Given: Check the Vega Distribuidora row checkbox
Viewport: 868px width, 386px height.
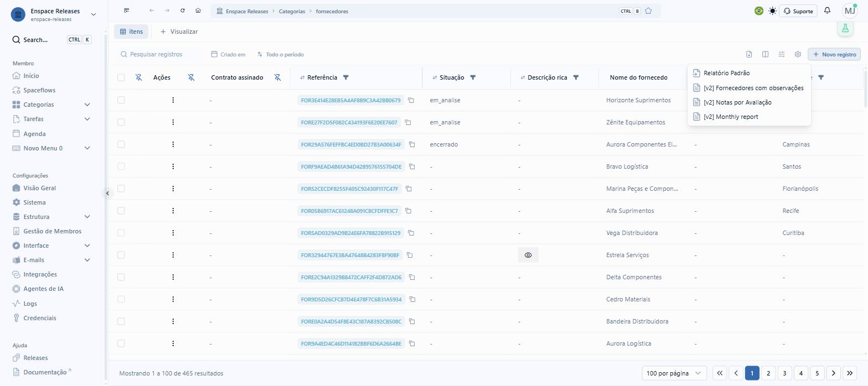Looking at the screenshot, I should pos(121,233).
